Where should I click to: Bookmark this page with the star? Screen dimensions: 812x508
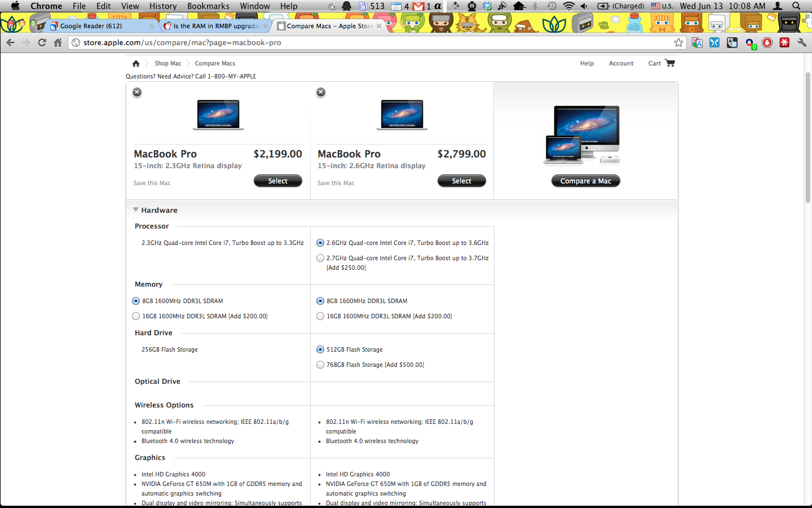coord(678,42)
